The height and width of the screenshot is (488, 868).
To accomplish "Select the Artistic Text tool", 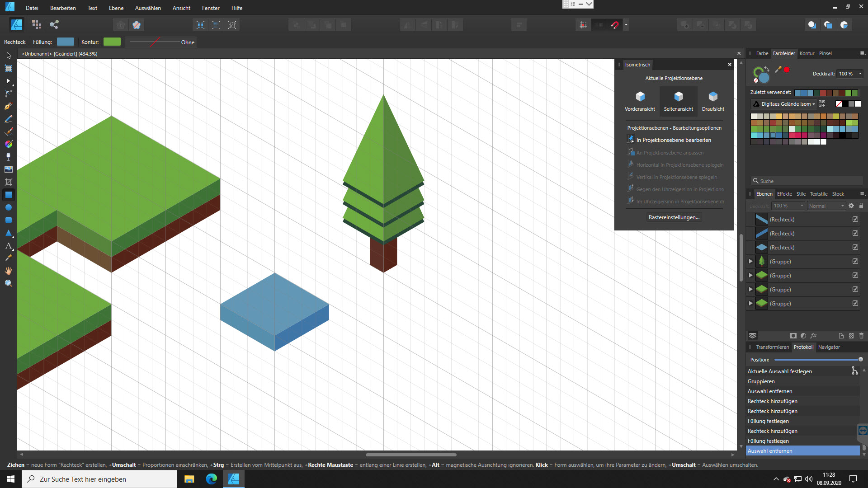I will coord(8,246).
